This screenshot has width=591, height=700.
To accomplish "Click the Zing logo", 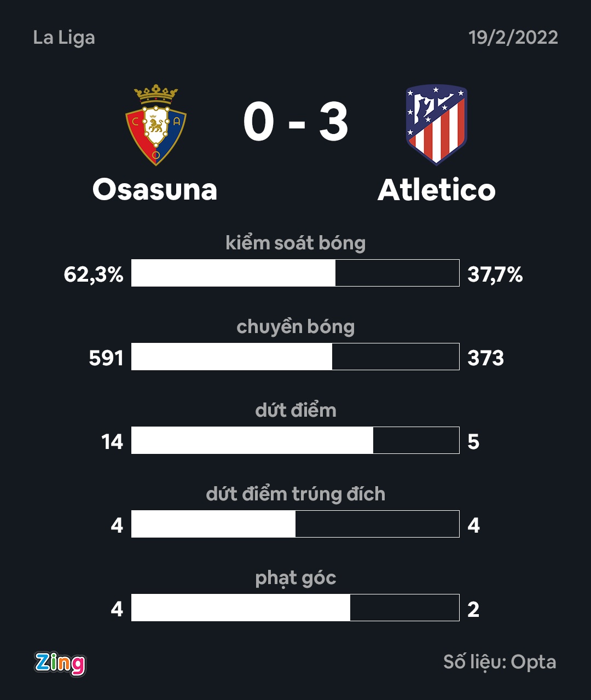I will (x=60, y=663).
